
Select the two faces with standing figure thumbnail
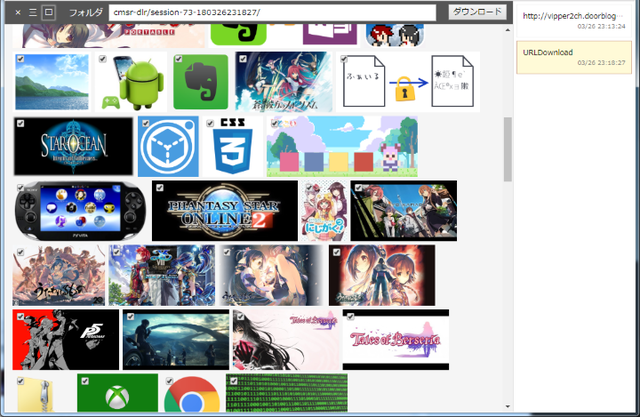click(x=382, y=275)
